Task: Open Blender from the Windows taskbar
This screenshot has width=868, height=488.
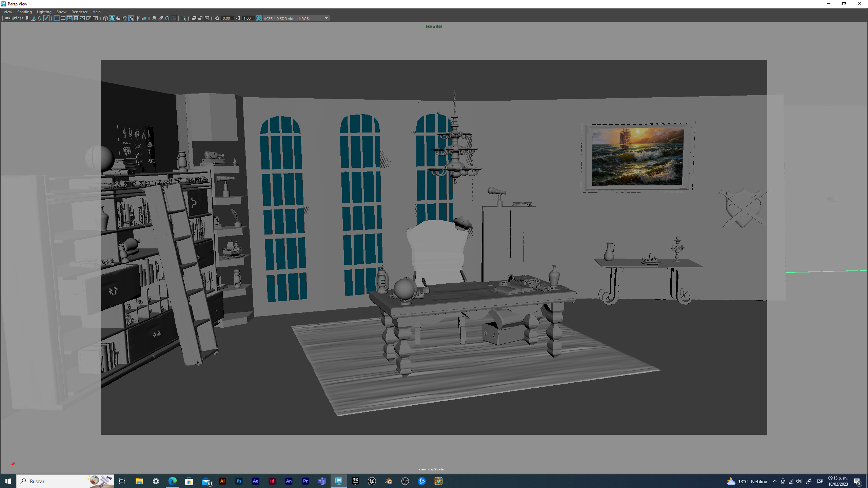Action: tap(388, 481)
